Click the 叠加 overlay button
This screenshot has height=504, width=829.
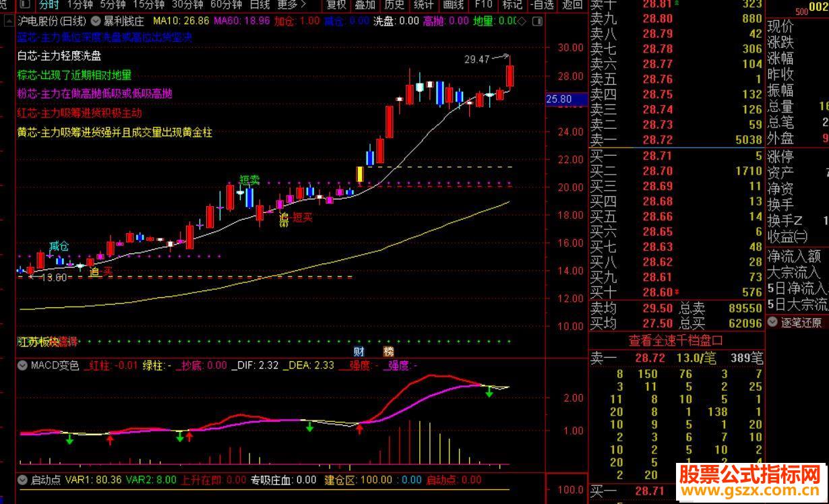pos(365,4)
